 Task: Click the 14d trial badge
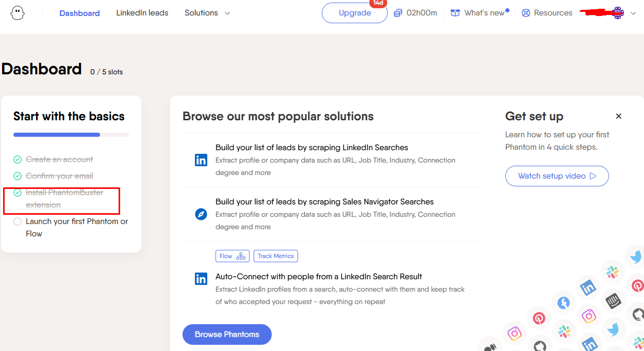point(378,3)
